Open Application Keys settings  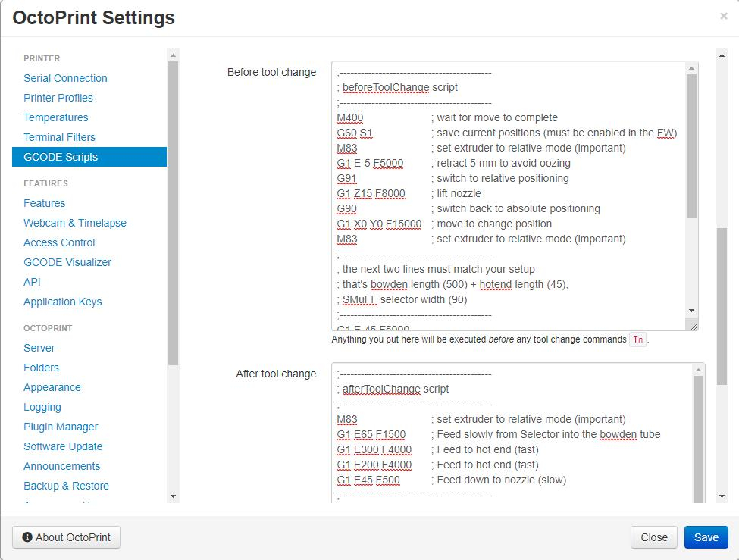pyautogui.click(x=63, y=302)
